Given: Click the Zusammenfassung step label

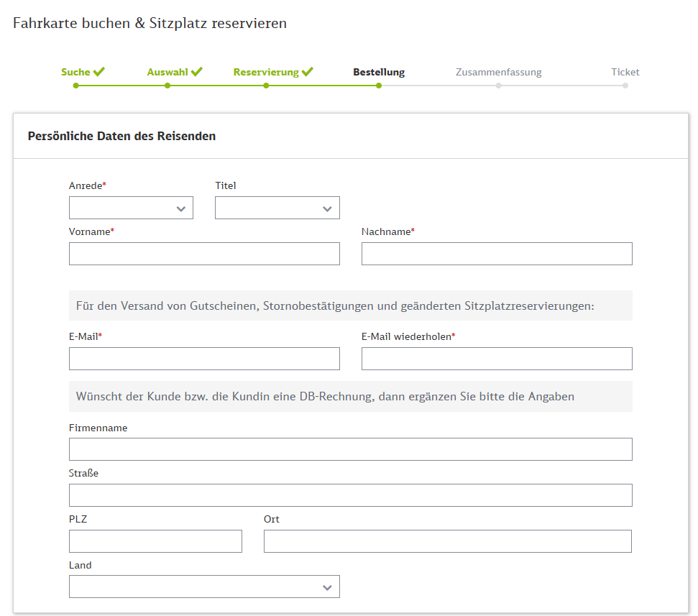Looking at the screenshot, I should coord(498,73).
